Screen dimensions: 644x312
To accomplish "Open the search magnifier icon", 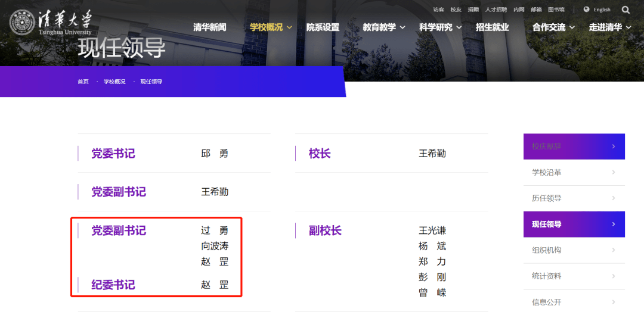I will [x=626, y=10].
